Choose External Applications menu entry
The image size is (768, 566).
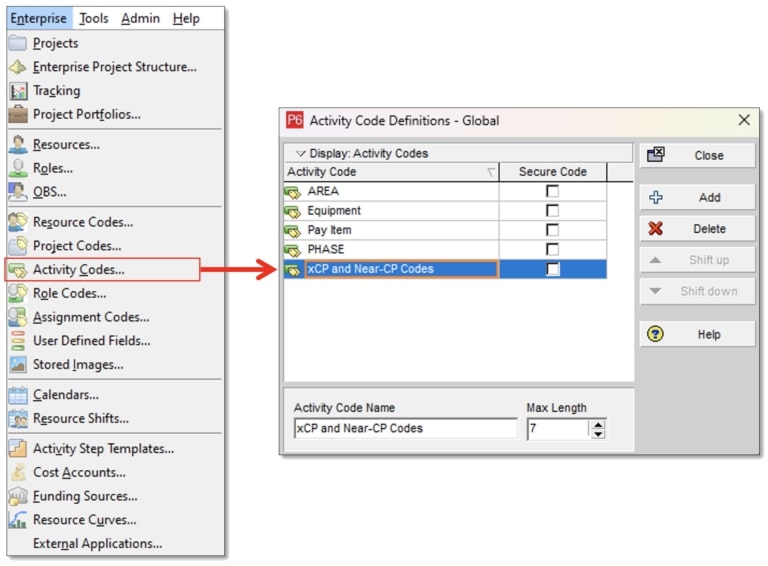pos(116,543)
